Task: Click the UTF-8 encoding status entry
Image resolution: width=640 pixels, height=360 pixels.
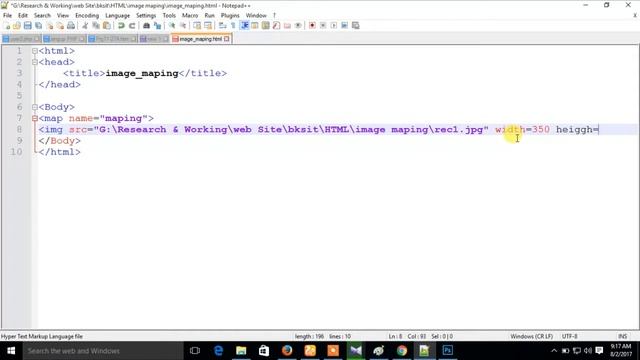Action: [569, 336]
